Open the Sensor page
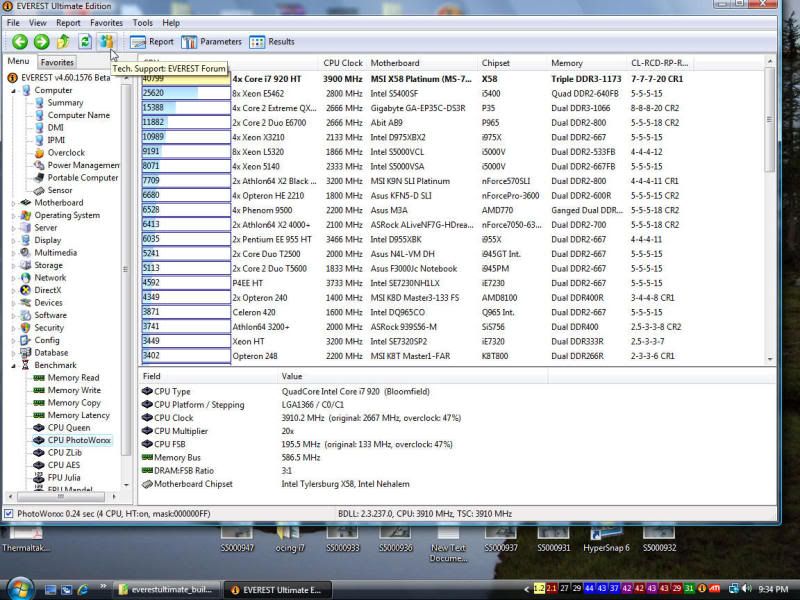 [60, 190]
